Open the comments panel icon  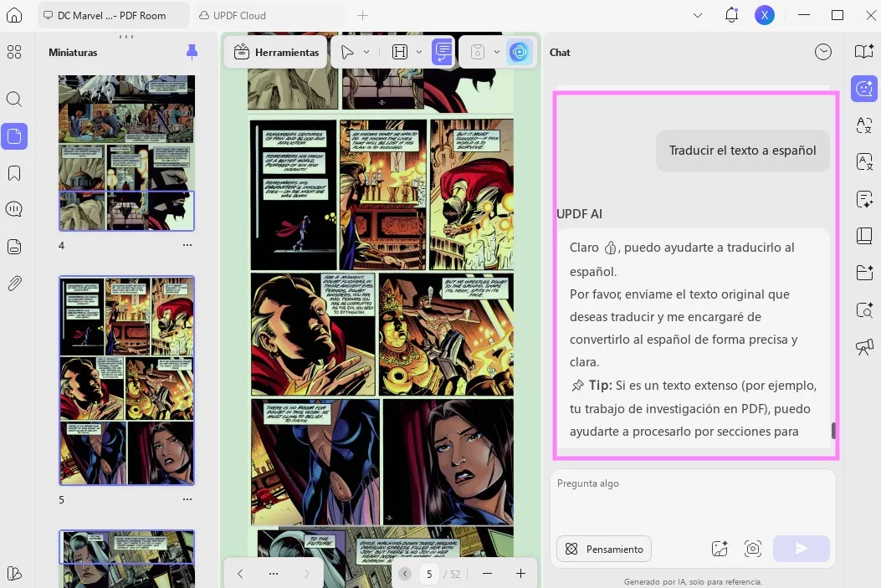(x=14, y=209)
